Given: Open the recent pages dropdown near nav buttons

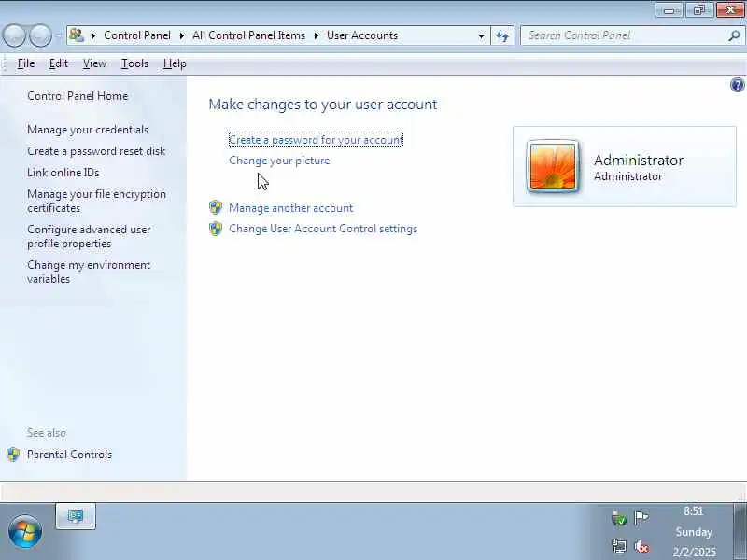Looking at the screenshot, I should click(x=59, y=35).
